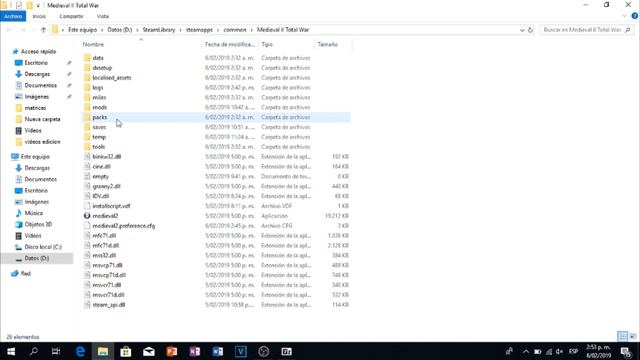Sort by the Tamaño column header
This screenshot has width=640, height=360.
pos(327,44)
